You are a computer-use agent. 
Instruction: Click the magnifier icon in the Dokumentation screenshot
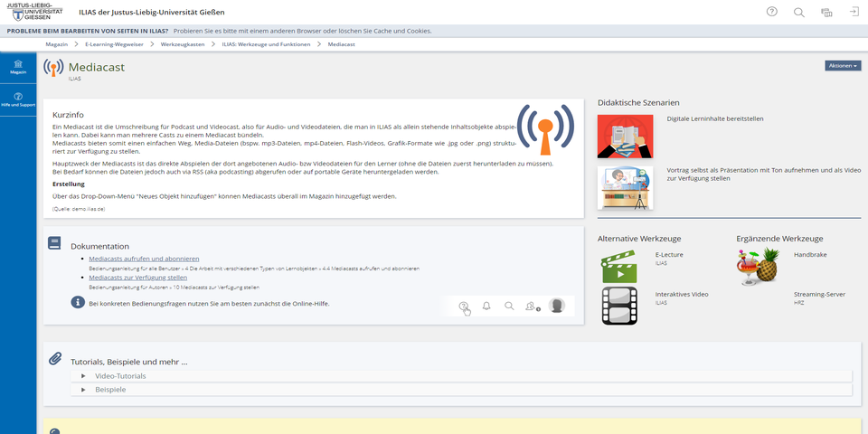click(509, 306)
